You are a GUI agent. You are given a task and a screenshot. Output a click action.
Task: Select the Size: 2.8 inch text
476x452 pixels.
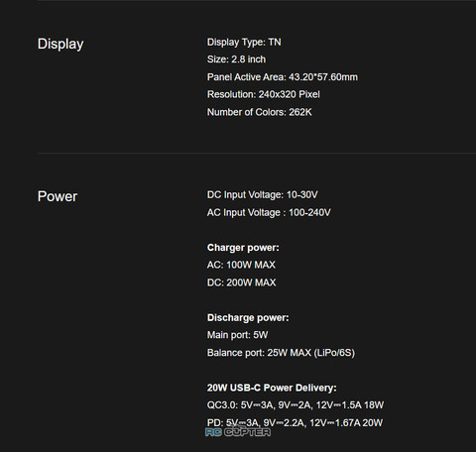(236, 59)
